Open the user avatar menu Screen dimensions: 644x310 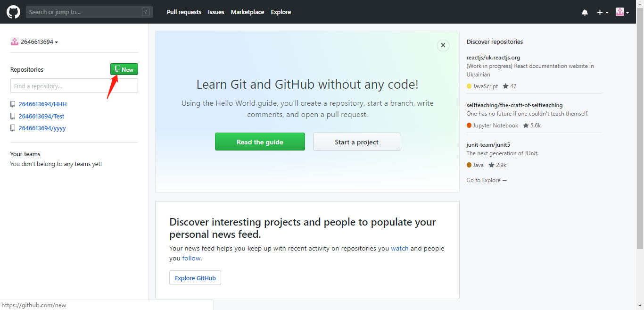pyautogui.click(x=622, y=12)
